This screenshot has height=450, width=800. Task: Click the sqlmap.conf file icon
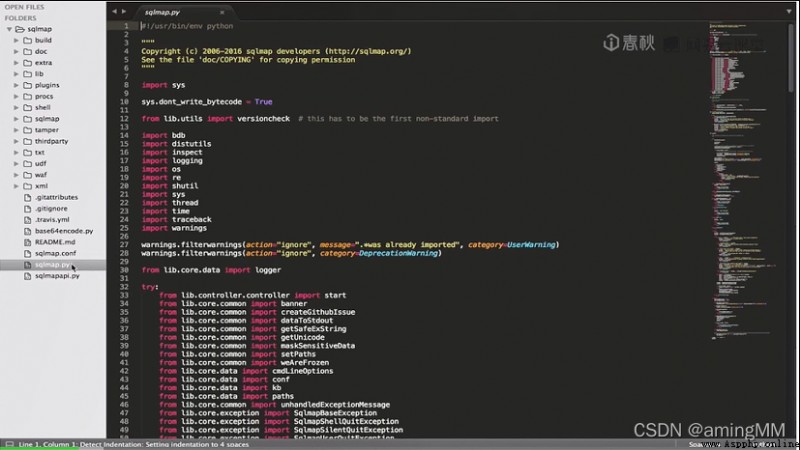point(28,254)
